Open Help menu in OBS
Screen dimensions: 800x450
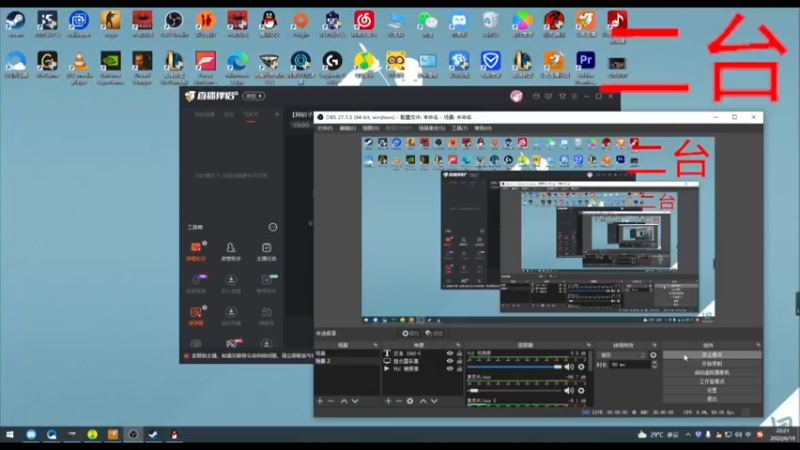483,128
